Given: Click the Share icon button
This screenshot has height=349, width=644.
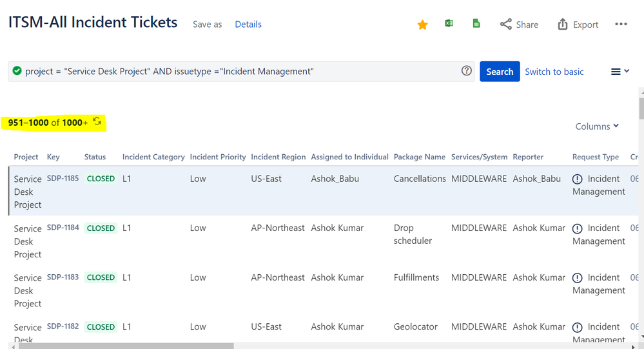Looking at the screenshot, I should tap(519, 25).
